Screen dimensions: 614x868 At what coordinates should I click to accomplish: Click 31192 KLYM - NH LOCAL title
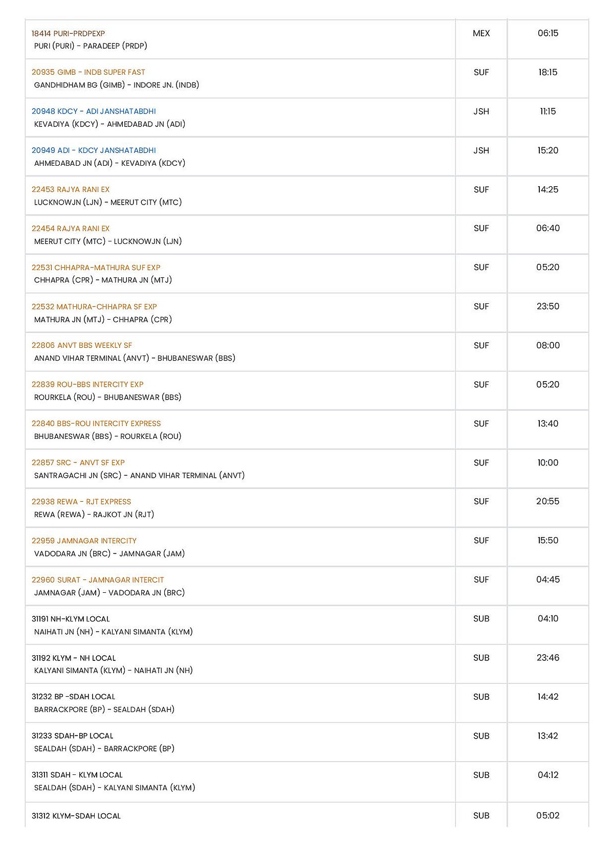74,658
